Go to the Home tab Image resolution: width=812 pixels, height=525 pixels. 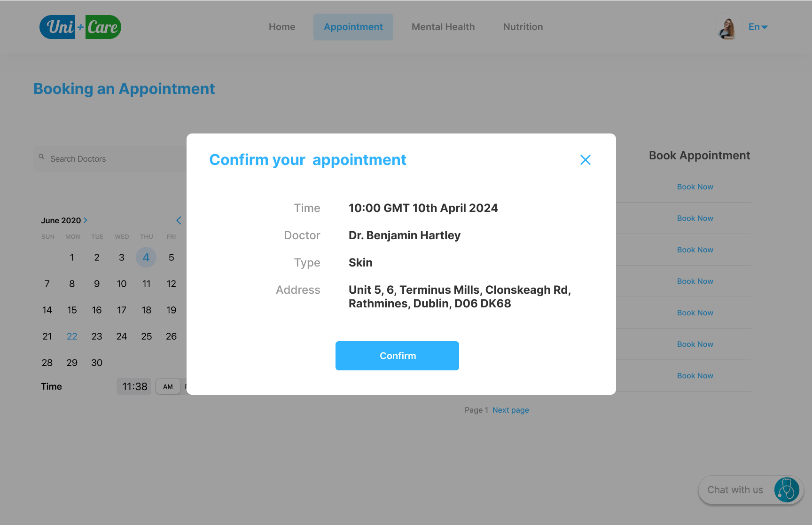click(282, 27)
